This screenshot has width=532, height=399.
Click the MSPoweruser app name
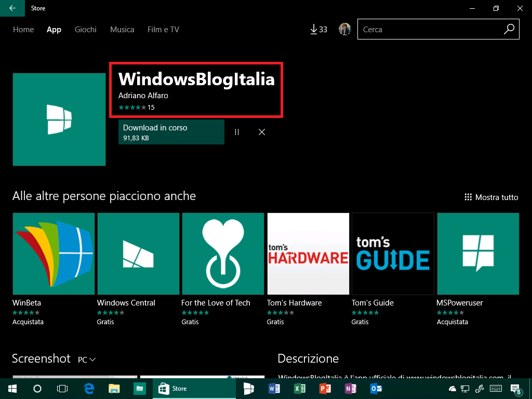pos(460,303)
